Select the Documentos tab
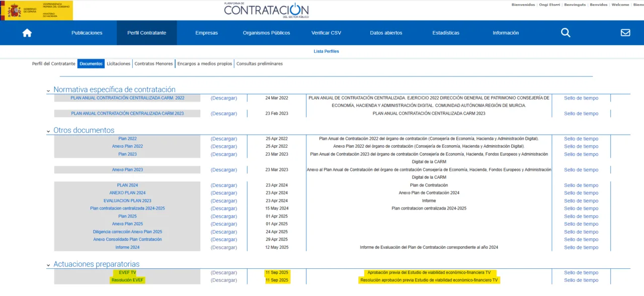The image size is (644, 296). [x=91, y=64]
